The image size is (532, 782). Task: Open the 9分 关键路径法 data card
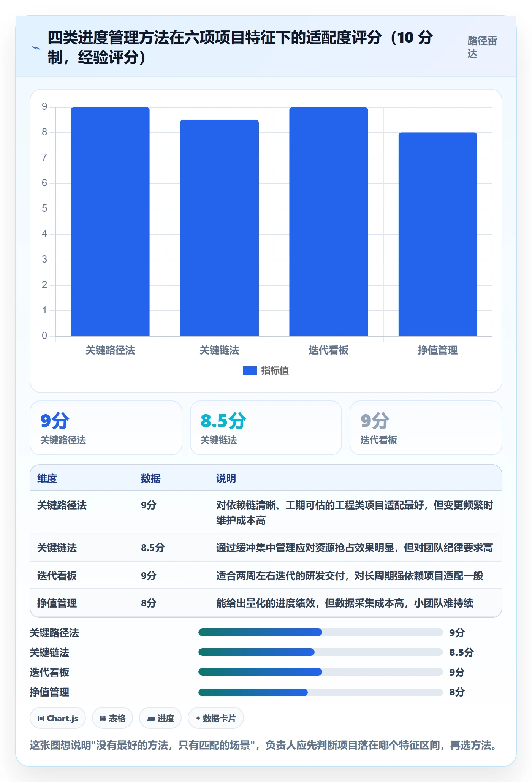click(x=106, y=428)
